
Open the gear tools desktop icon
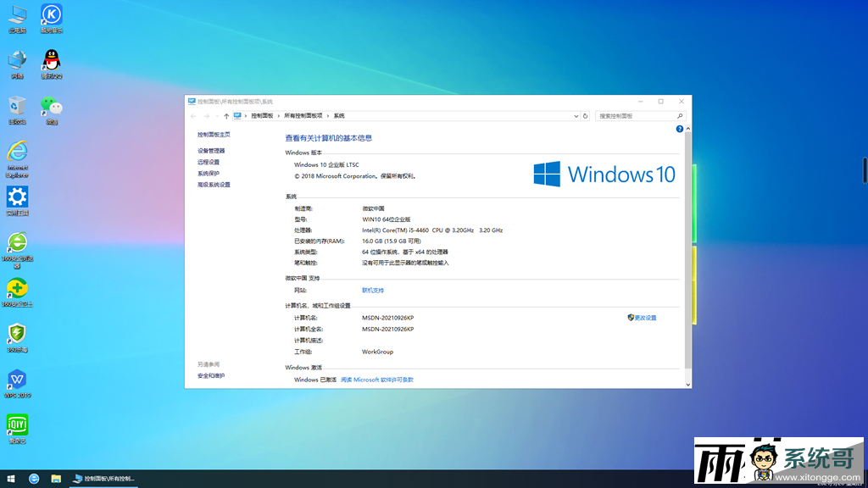pos(17,201)
